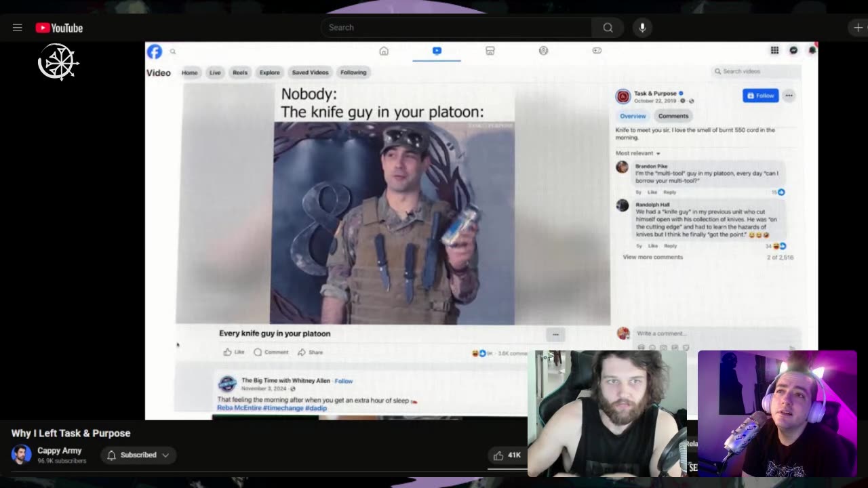The image size is (868, 488).
Task: Expand the Most relevant comment sort dropdown
Action: point(638,153)
